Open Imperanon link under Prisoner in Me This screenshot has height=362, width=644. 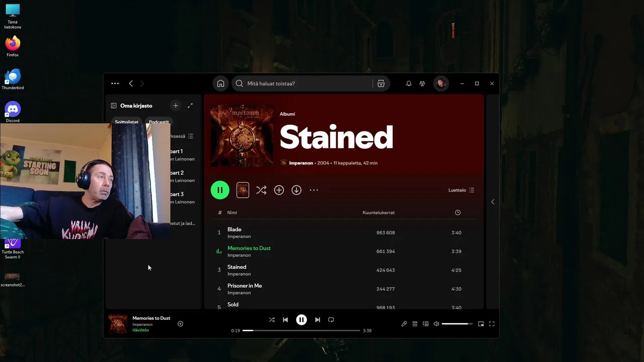[x=239, y=293]
